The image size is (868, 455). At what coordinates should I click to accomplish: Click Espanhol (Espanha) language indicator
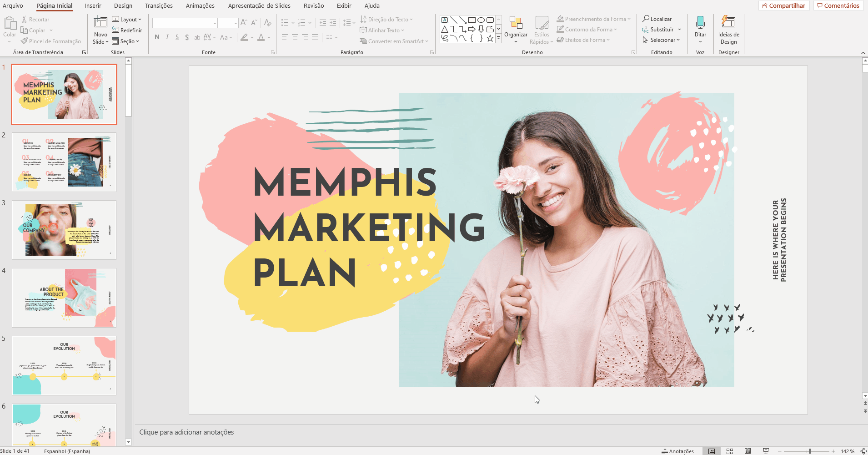[x=67, y=451]
